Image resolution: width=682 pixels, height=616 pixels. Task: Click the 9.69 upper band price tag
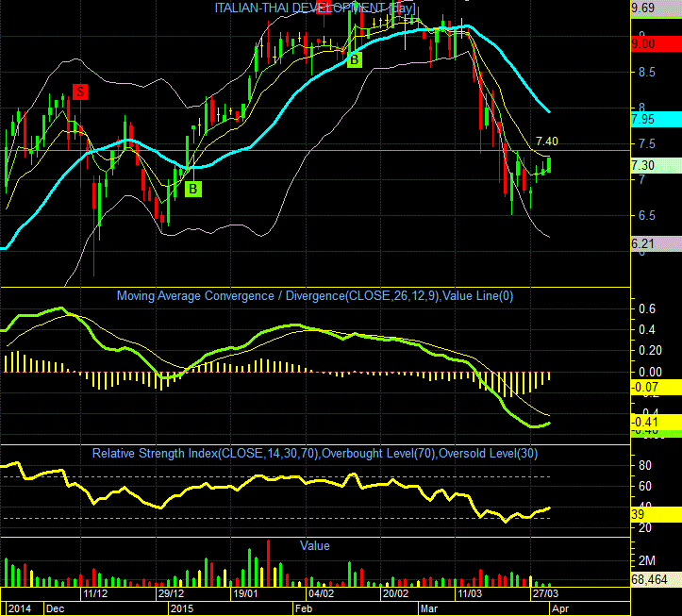(x=657, y=8)
